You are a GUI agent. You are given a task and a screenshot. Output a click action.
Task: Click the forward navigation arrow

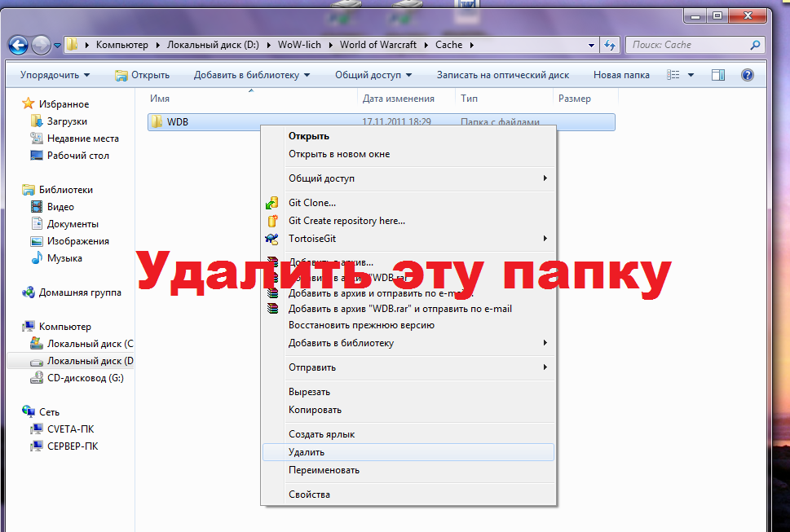click(40, 46)
